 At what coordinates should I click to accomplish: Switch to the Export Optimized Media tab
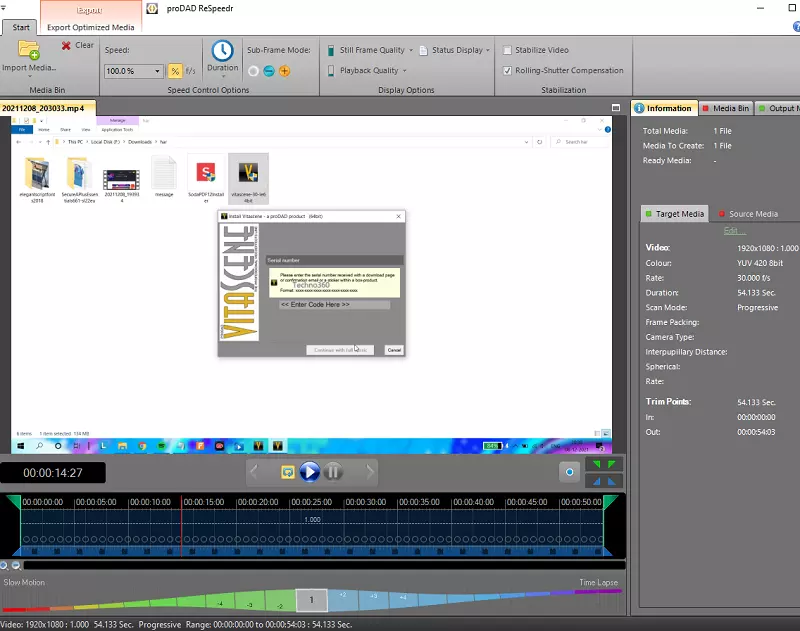[x=89, y=27]
